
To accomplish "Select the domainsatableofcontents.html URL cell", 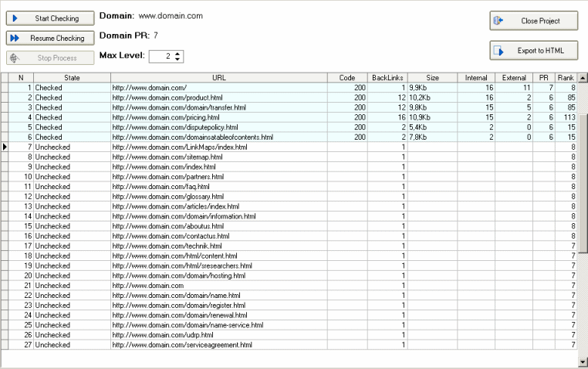I will click(x=219, y=137).
